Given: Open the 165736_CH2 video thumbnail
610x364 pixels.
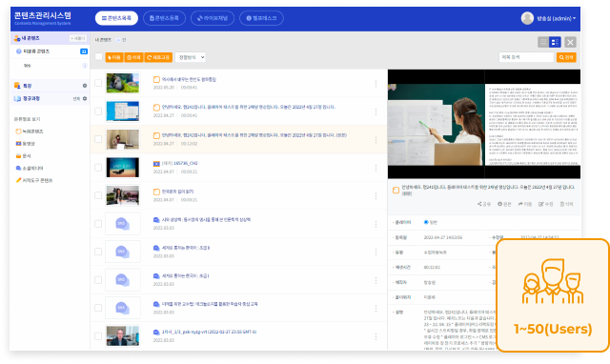Looking at the screenshot, I should pos(123,167).
